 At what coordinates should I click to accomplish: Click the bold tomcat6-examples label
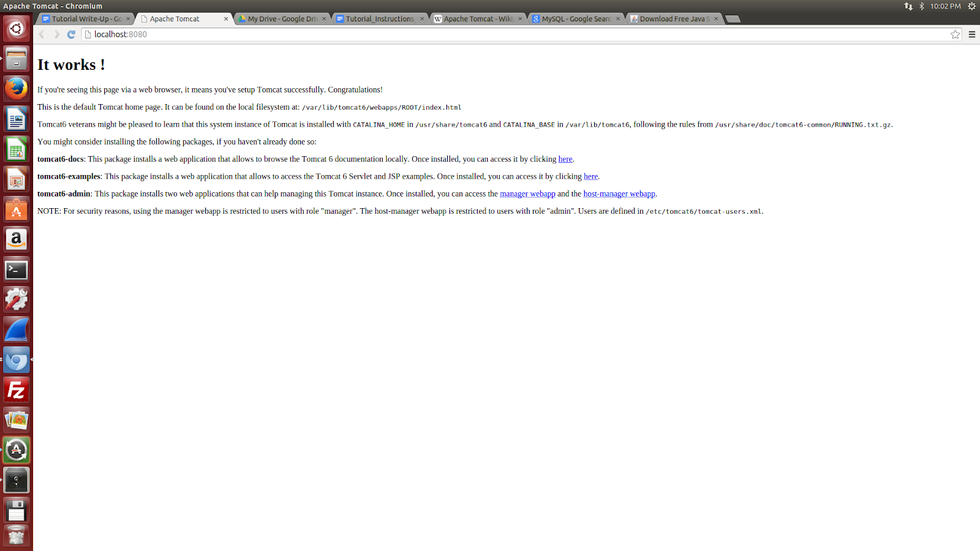pyautogui.click(x=69, y=176)
